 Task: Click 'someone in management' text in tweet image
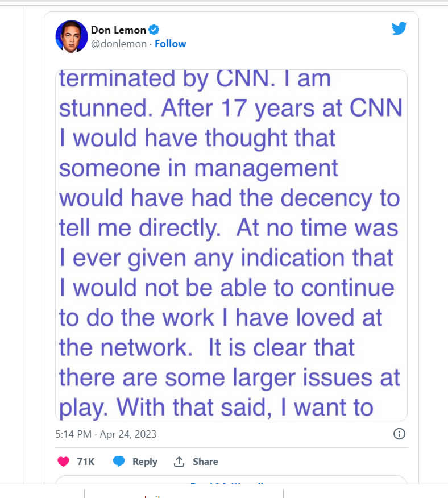click(x=198, y=168)
